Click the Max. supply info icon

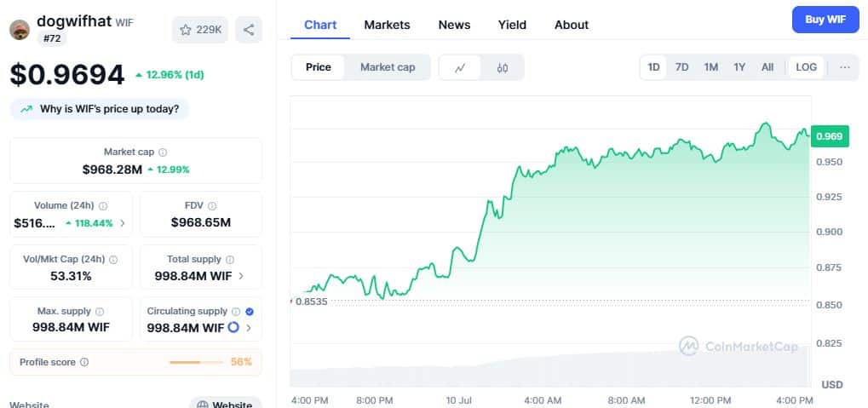(100, 312)
